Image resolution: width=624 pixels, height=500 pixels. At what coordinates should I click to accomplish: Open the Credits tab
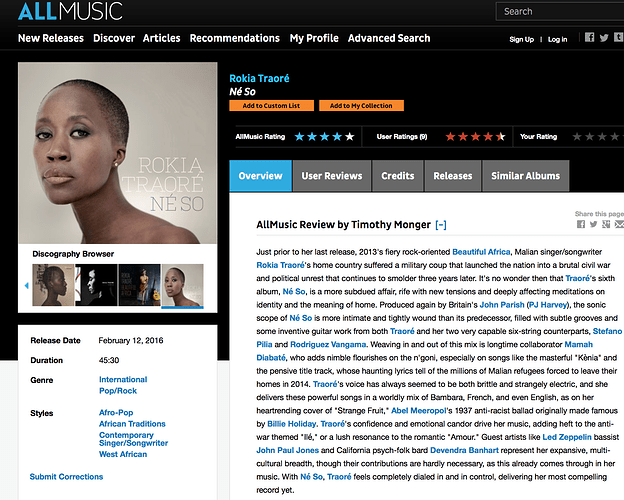tap(398, 176)
